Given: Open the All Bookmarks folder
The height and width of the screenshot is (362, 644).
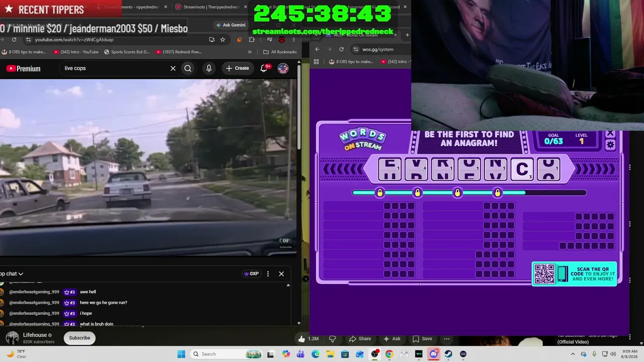Looking at the screenshot, I should [x=280, y=52].
